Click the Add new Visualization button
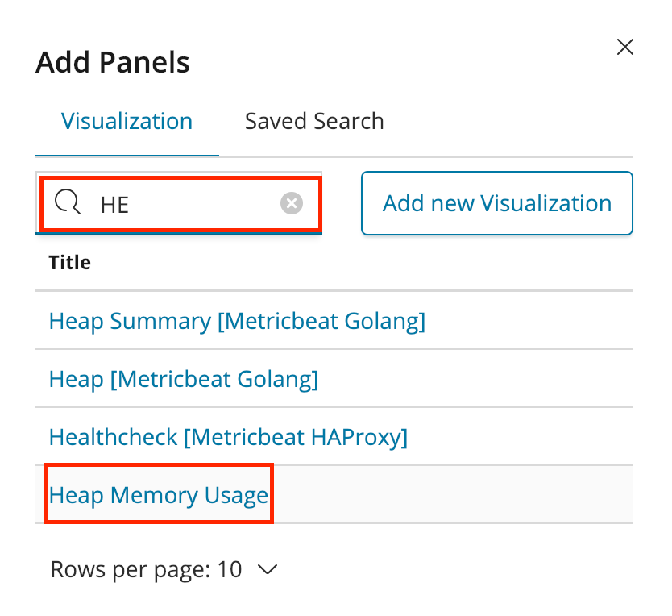The image size is (672, 616). point(496,203)
